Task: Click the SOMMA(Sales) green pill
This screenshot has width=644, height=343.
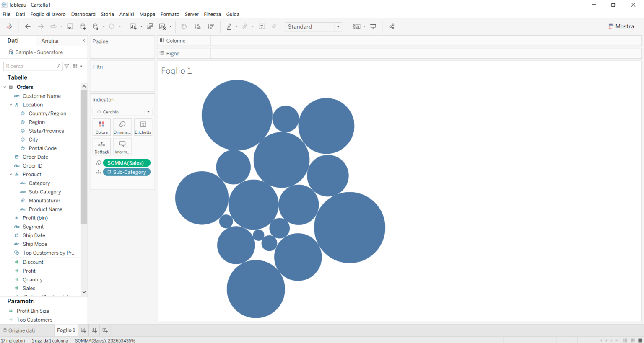Action: point(127,163)
